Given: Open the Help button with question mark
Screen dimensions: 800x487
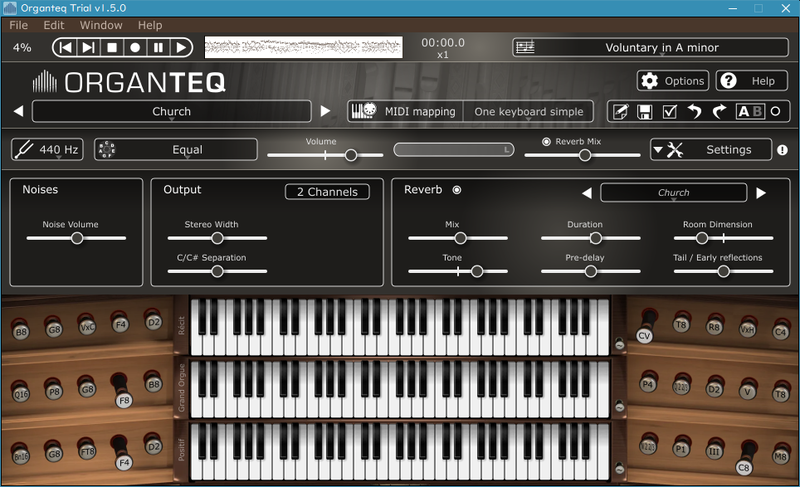Looking at the screenshot, I should 752,81.
